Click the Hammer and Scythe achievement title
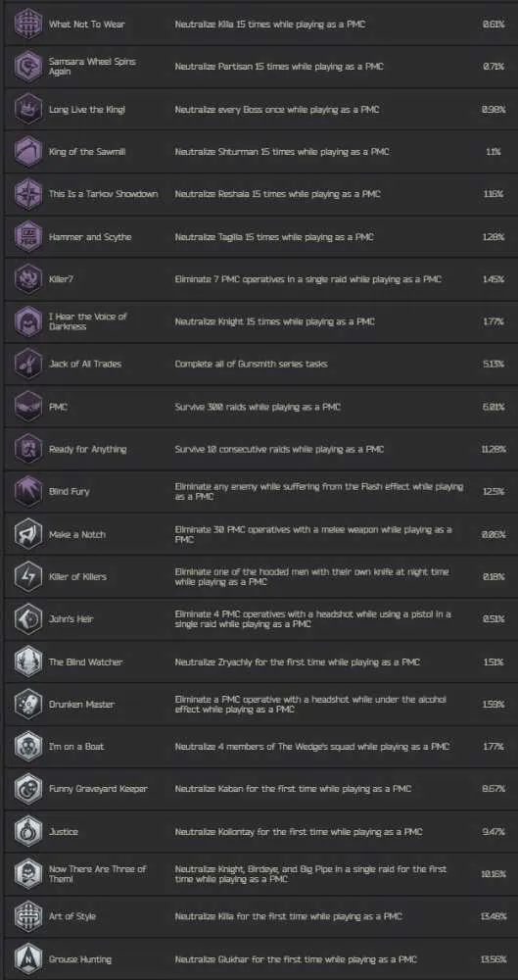The image size is (518, 980). tap(90, 237)
